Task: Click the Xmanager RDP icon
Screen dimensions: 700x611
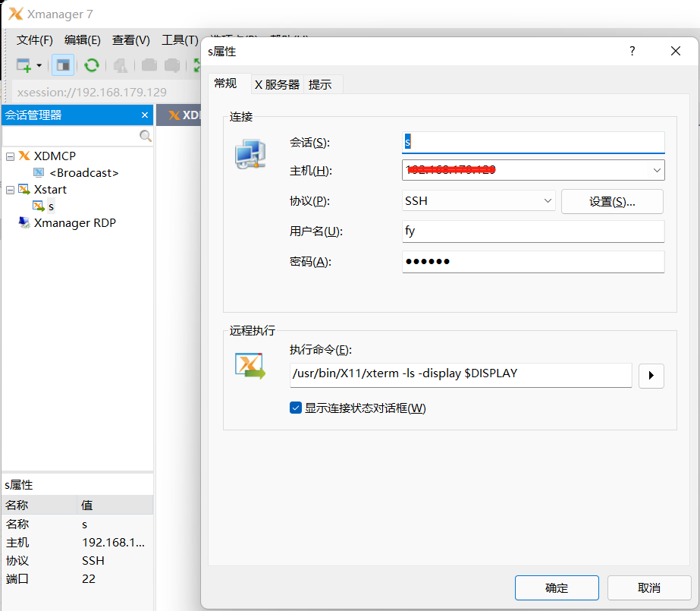Action: [24, 222]
